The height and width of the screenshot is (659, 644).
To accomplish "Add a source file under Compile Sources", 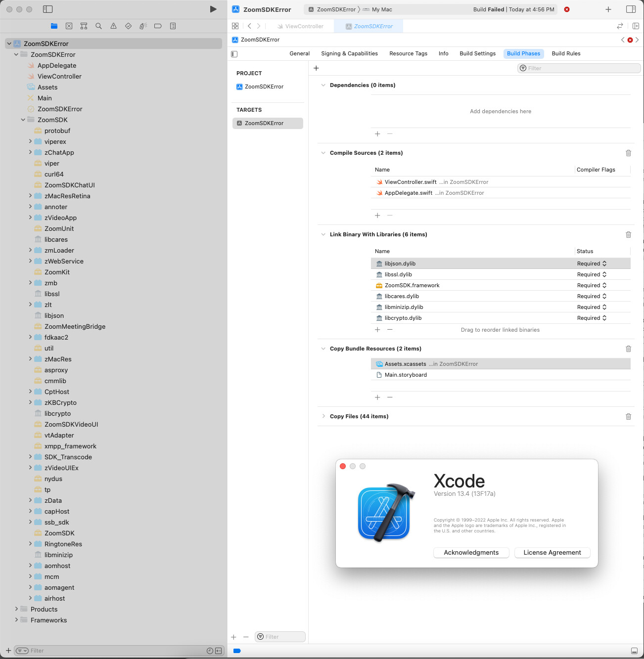I will pyautogui.click(x=377, y=216).
